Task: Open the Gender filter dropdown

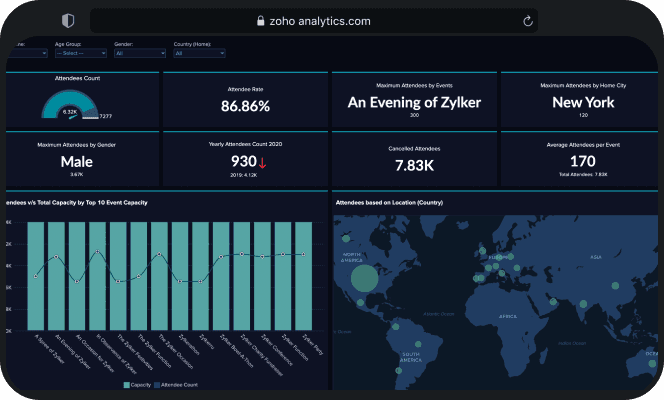Action: click(x=140, y=53)
